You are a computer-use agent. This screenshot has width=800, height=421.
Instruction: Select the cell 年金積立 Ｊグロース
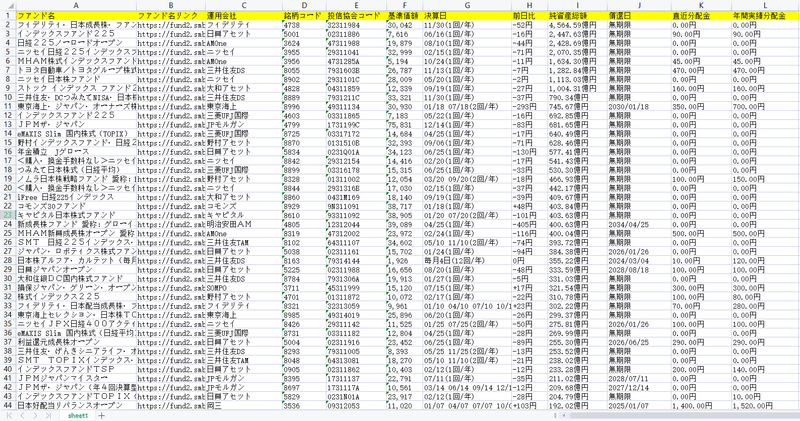pyautogui.click(x=76, y=152)
